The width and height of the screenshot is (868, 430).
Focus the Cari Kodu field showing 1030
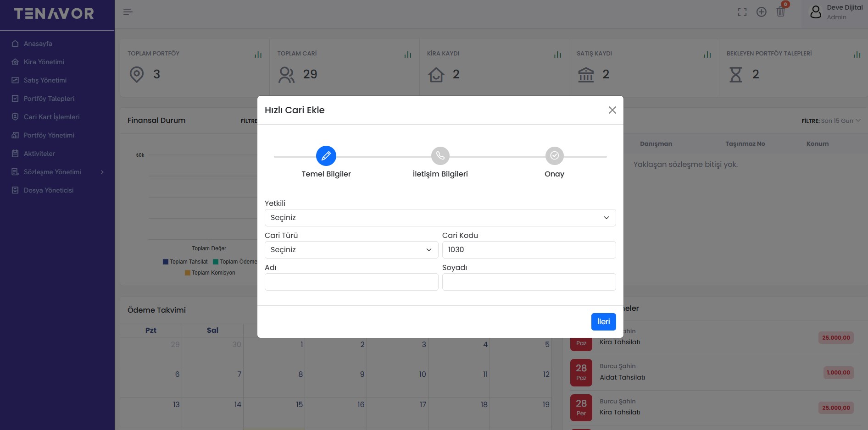click(x=529, y=250)
